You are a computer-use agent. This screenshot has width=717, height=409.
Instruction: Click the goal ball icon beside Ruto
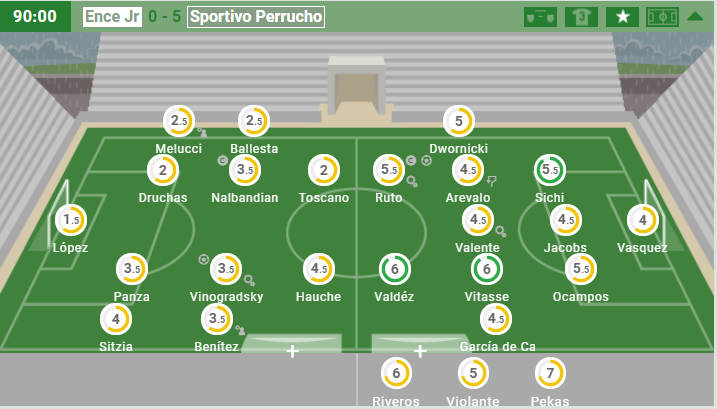(426, 161)
